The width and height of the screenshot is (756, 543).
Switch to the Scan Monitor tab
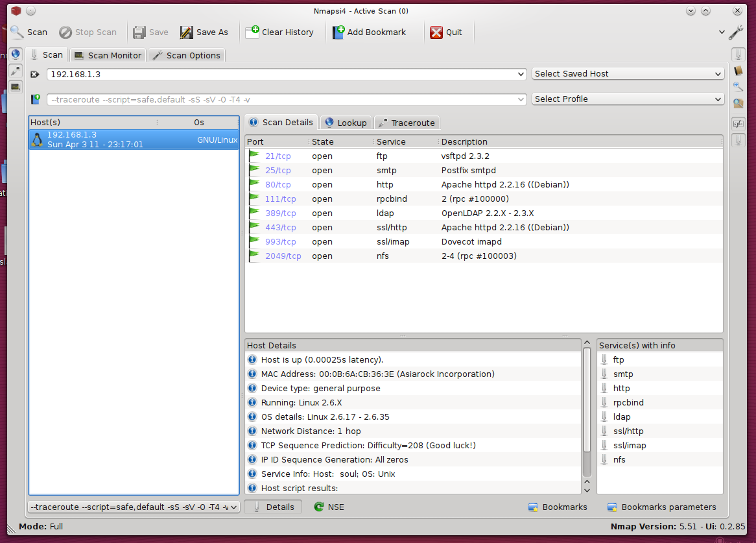click(x=108, y=55)
